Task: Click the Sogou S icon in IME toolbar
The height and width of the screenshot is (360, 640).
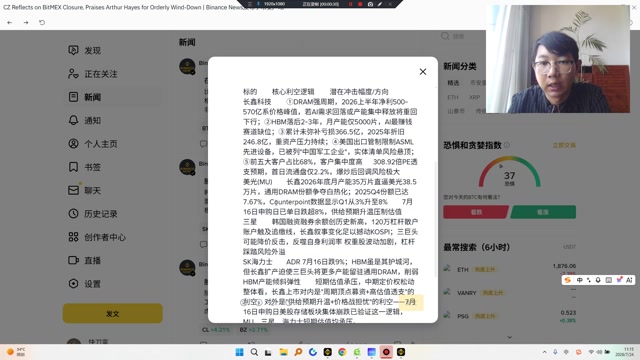Action: tap(567, 280)
